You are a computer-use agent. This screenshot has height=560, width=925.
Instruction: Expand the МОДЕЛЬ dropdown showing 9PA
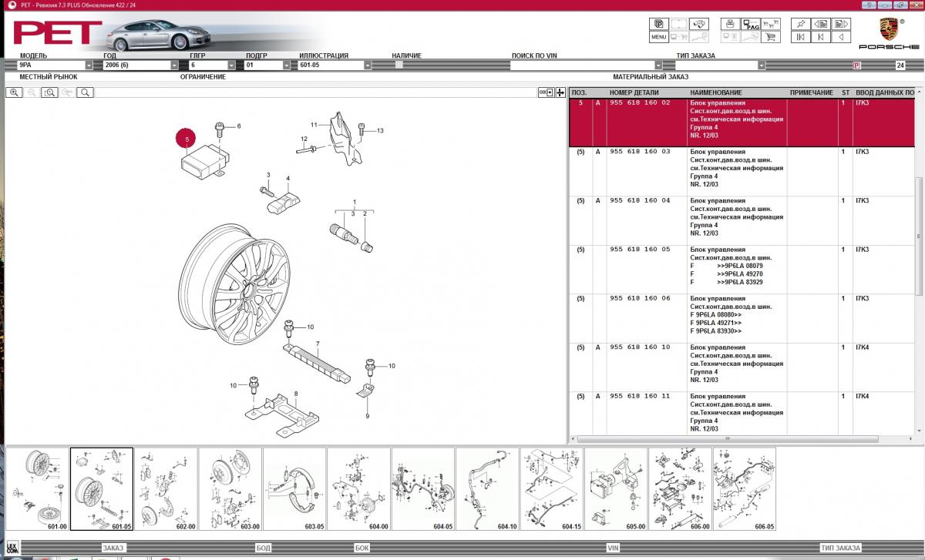(x=89, y=65)
